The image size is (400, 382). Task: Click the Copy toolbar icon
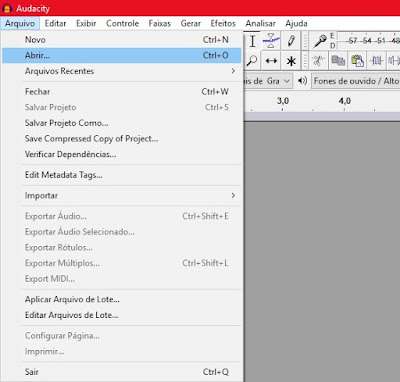tap(338, 61)
